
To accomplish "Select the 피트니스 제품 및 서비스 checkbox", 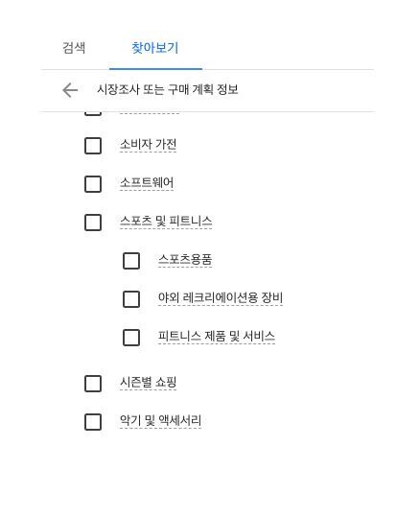I will pos(131,338).
